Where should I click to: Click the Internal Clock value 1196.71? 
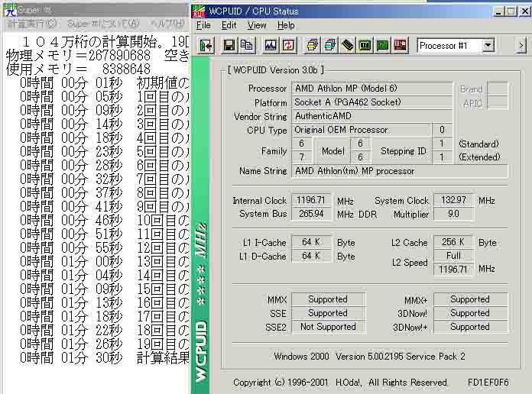click(311, 200)
